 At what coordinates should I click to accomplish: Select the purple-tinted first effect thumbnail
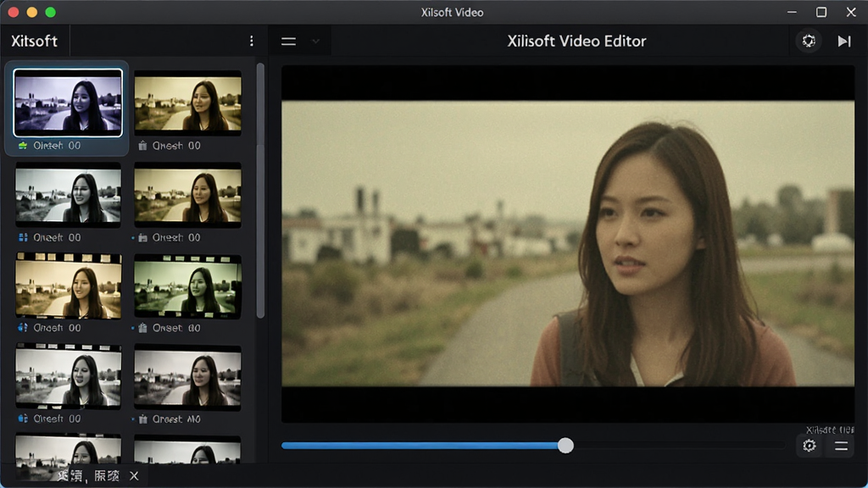[68, 103]
